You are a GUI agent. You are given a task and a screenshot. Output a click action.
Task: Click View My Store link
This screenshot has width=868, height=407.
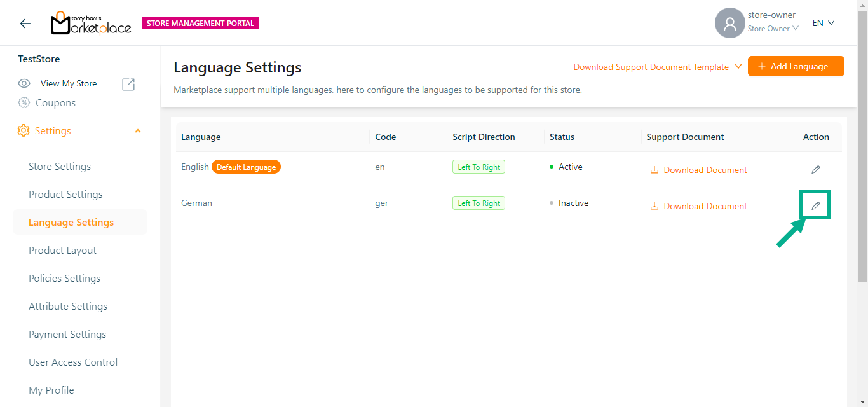click(69, 84)
